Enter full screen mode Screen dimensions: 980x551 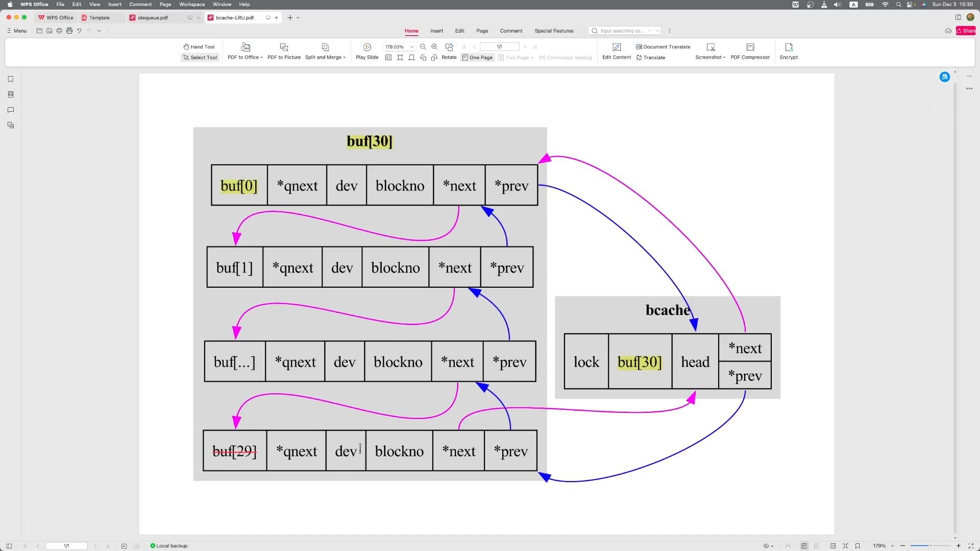971,546
